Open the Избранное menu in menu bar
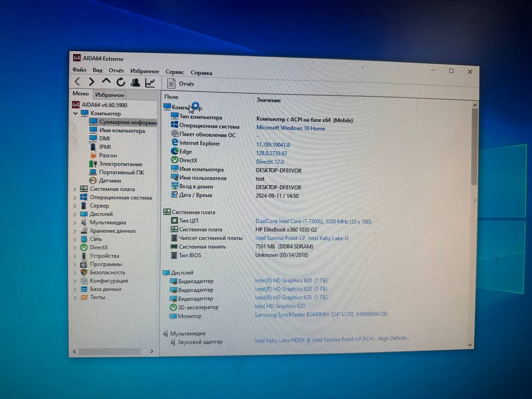532x399 pixels. coord(145,71)
